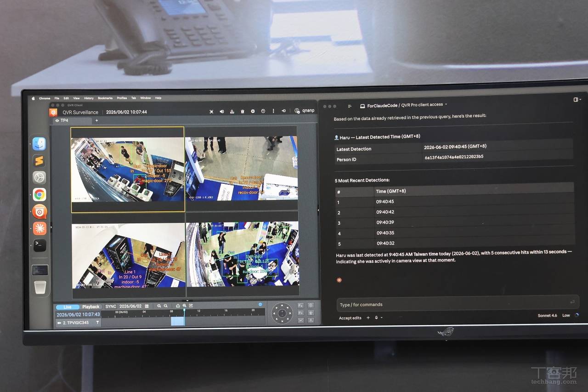Open Finder from the dock
588x392 pixels.
click(x=39, y=144)
